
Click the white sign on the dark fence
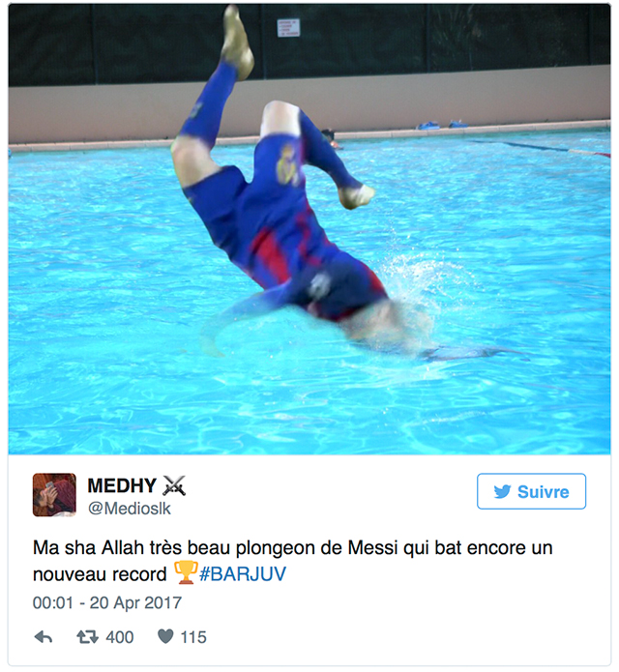click(288, 28)
